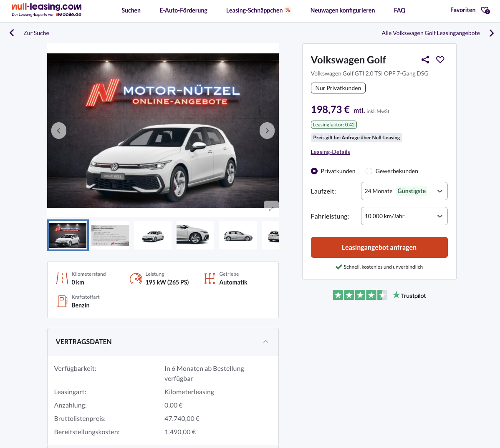Open the Leasing-Details link
Image resolution: width=500 pixels, height=448 pixels.
coord(330,152)
